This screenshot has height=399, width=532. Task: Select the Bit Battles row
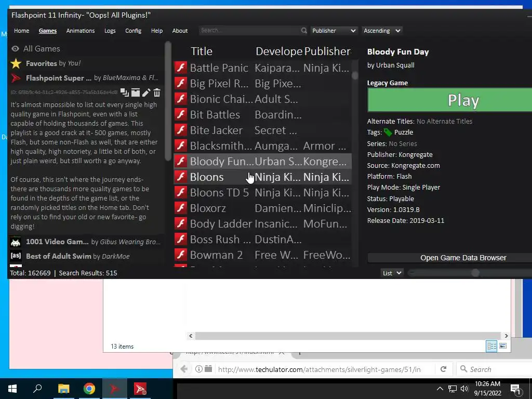pos(262,115)
